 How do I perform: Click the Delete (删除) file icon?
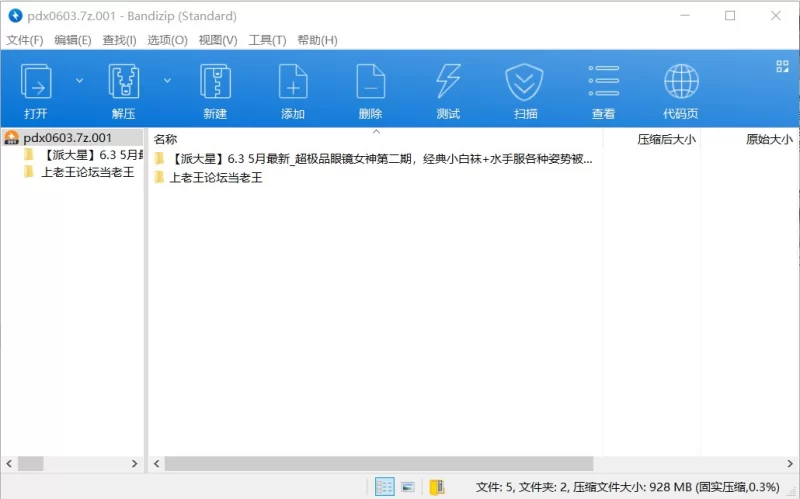370,82
